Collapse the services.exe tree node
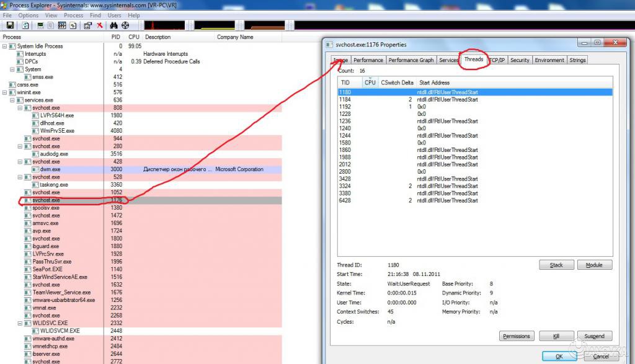This screenshot has height=364, width=635. (12, 100)
